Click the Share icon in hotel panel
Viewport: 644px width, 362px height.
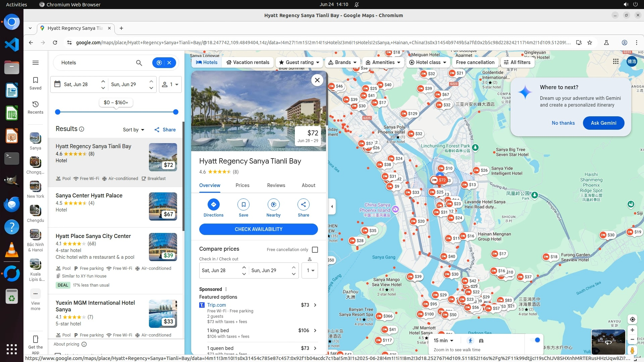(303, 204)
